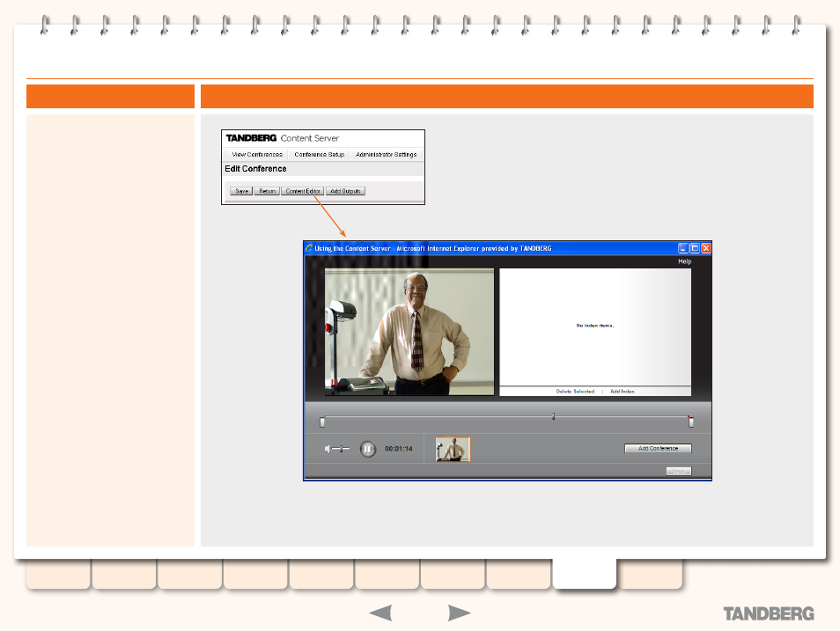Click the speaker volume icon
Screen dimensions: 840x631
tap(328, 449)
